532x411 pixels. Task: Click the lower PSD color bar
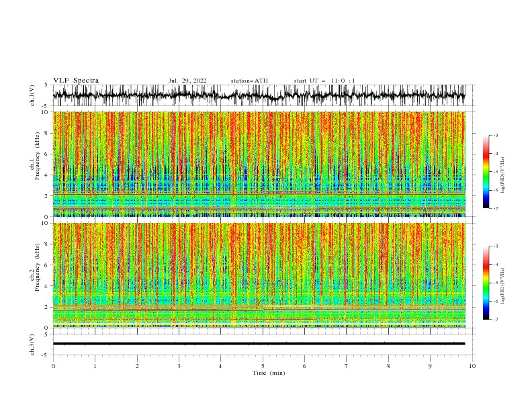click(486, 283)
